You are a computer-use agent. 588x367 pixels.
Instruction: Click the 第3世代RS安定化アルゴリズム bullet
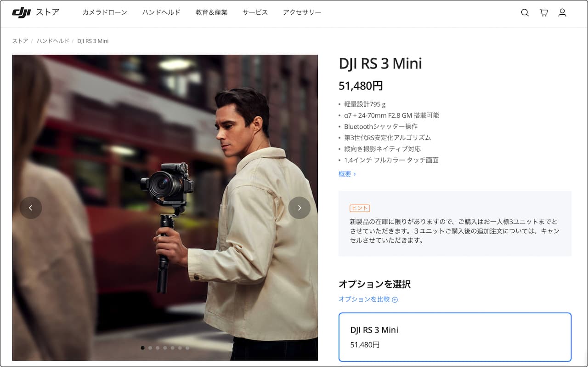(387, 138)
